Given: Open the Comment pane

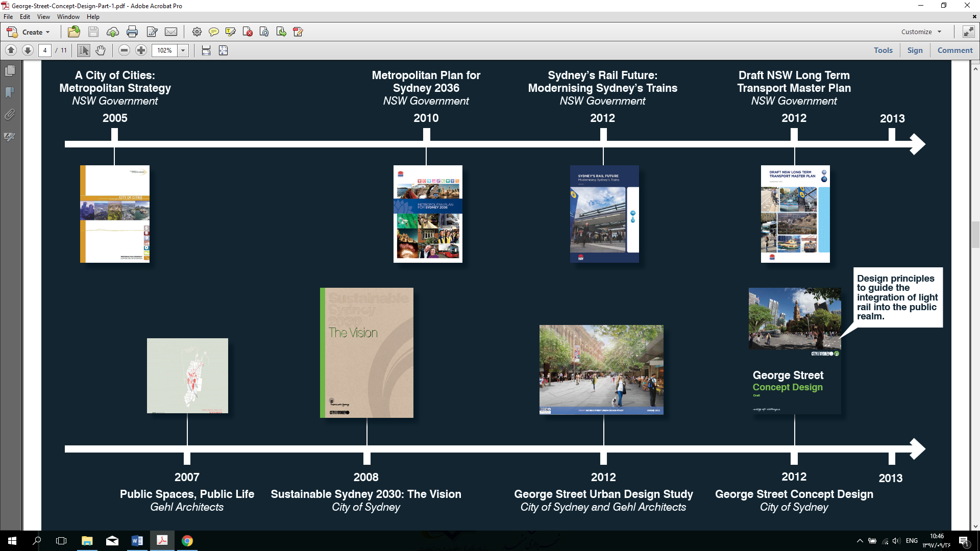Looking at the screenshot, I should pyautogui.click(x=955, y=50).
